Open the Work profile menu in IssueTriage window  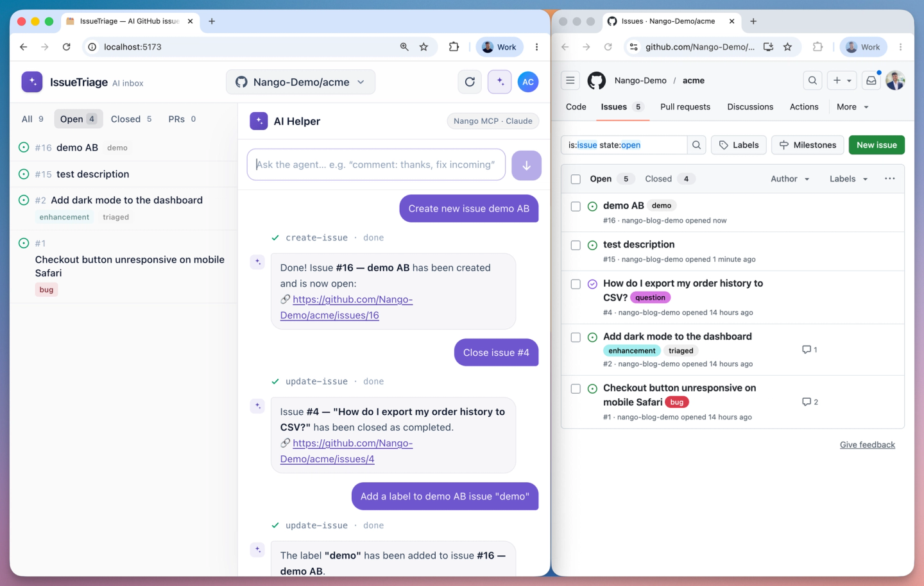click(x=500, y=47)
